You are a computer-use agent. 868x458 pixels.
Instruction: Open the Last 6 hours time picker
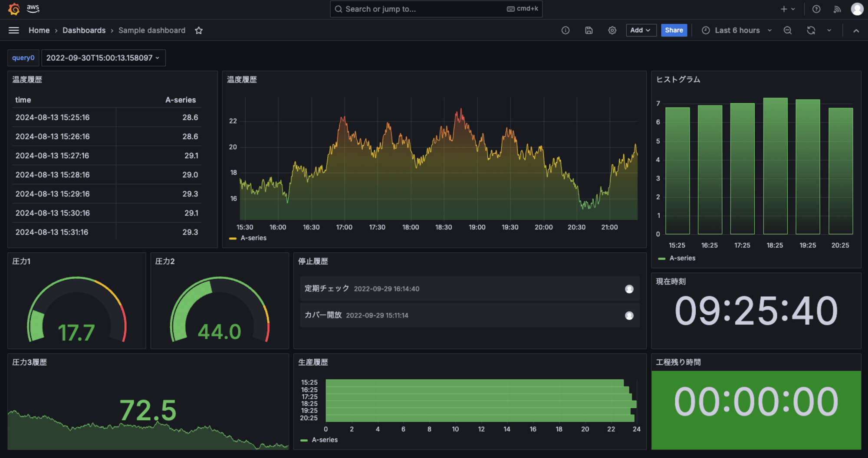click(x=737, y=30)
